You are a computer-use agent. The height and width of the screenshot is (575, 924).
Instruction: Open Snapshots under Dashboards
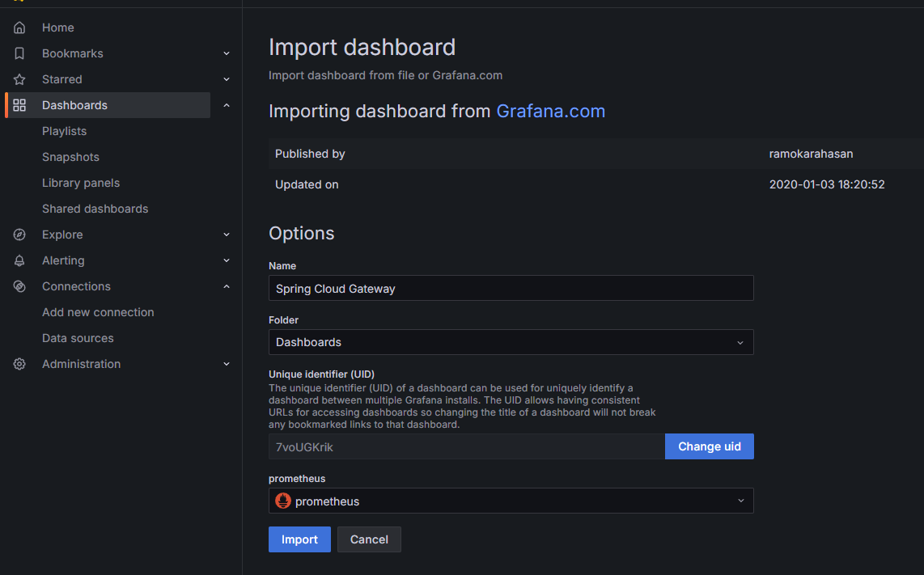(70, 158)
